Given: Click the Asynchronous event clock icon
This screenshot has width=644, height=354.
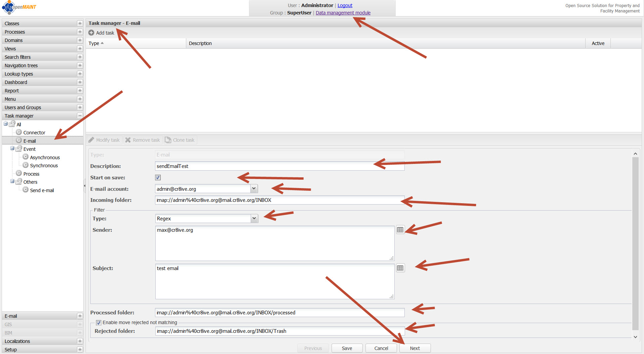Looking at the screenshot, I should click(x=26, y=157).
